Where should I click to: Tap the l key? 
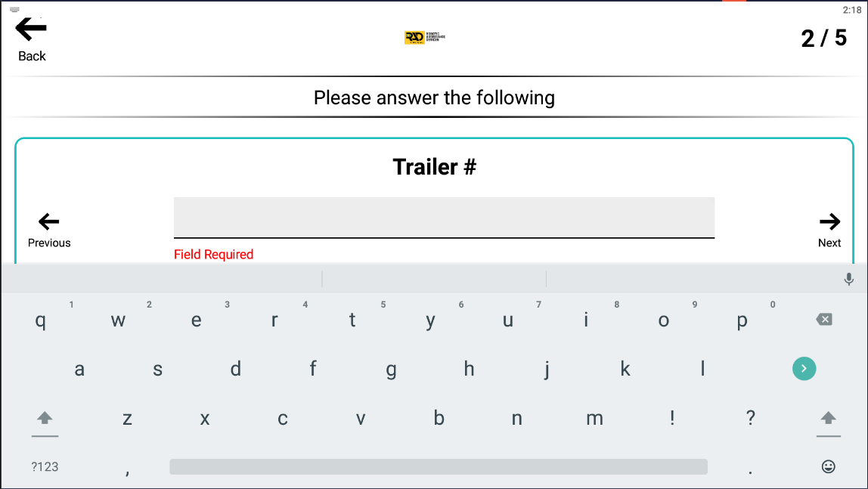[x=702, y=368]
